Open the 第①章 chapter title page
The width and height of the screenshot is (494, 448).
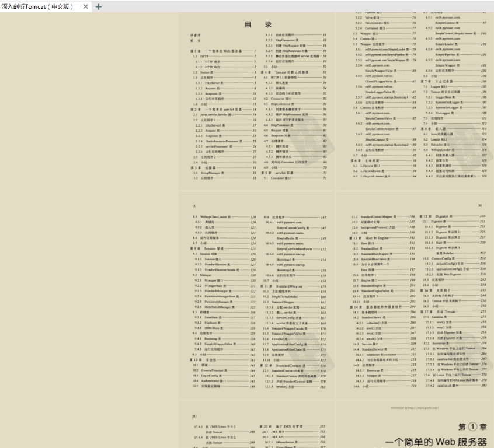coord(415,425)
